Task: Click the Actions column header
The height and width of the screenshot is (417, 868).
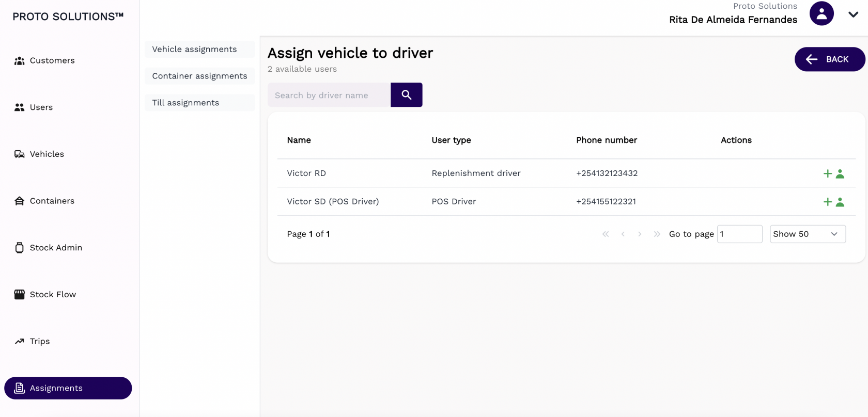Action: pyautogui.click(x=736, y=140)
